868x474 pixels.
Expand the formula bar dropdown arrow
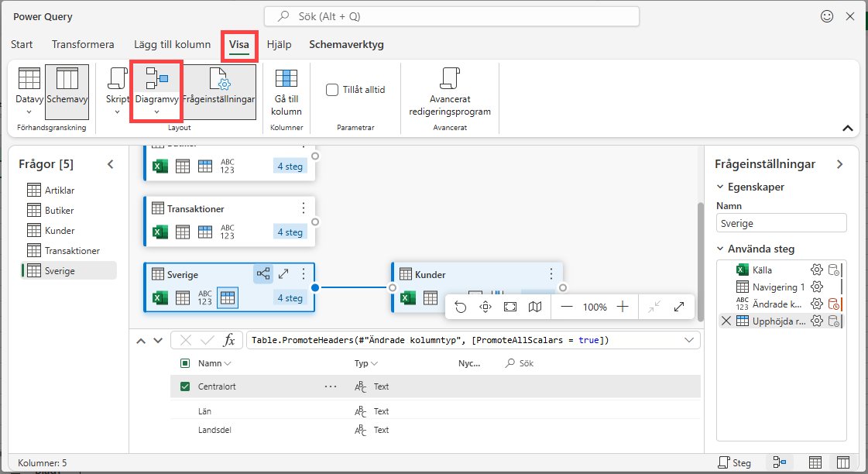pyautogui.click(x=689, y=340)
